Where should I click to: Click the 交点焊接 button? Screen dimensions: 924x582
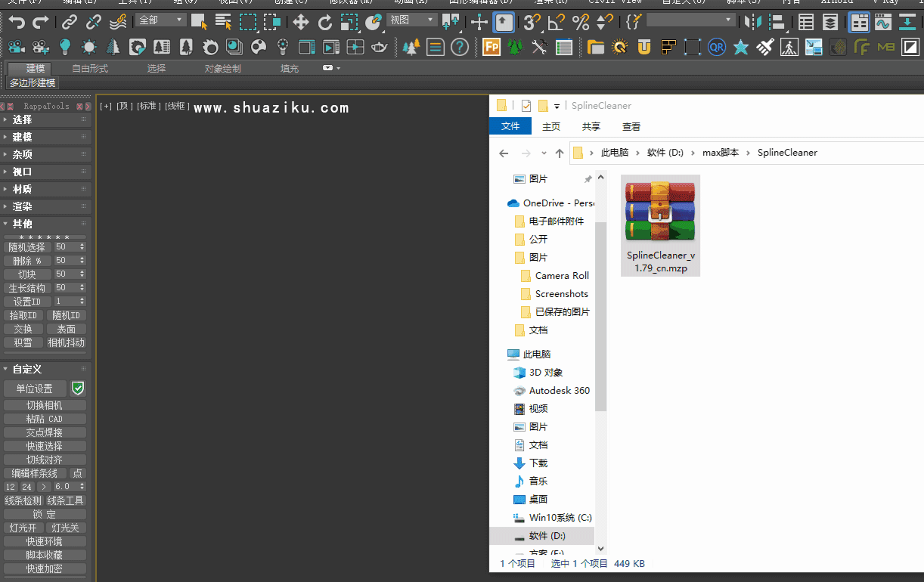(45, 432)
